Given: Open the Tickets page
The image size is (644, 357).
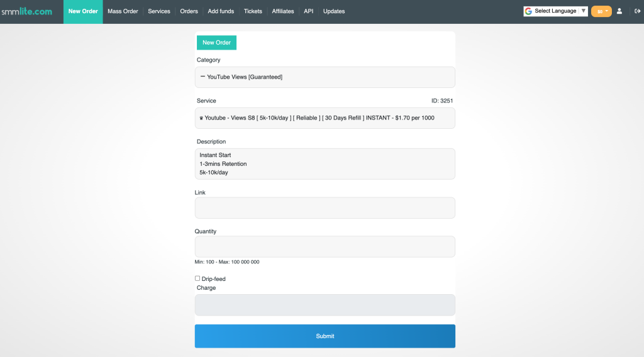Looking at the screenshot, I should [253, 11].
